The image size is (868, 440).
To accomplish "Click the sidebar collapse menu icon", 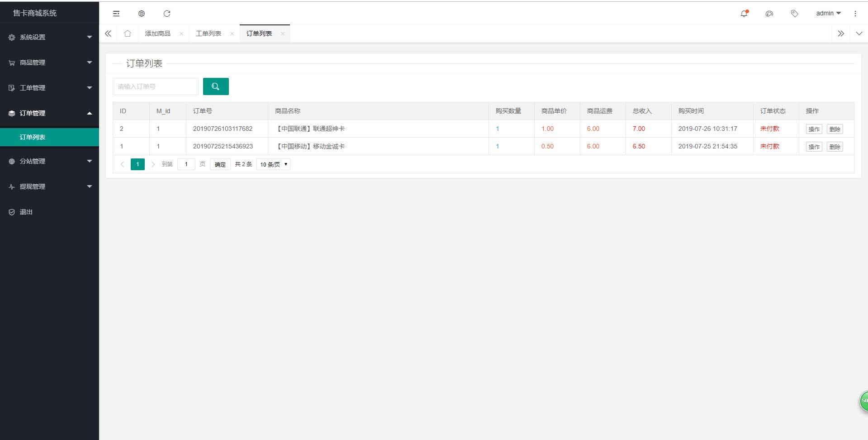I will point(116,14).
